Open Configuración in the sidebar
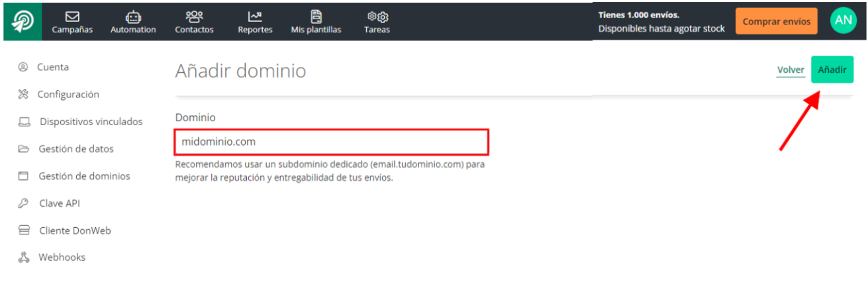The height and width of the screenshot is (306, 868). (x=68, y=95)
